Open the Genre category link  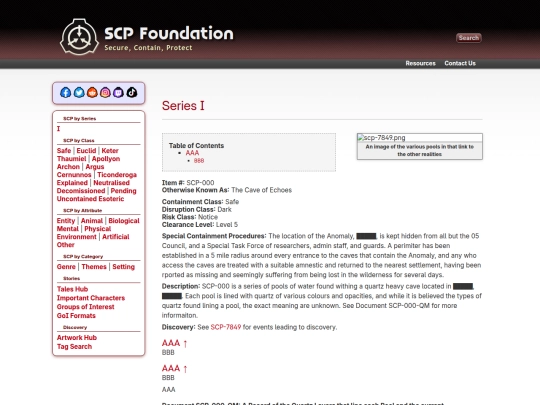point(66,267)
